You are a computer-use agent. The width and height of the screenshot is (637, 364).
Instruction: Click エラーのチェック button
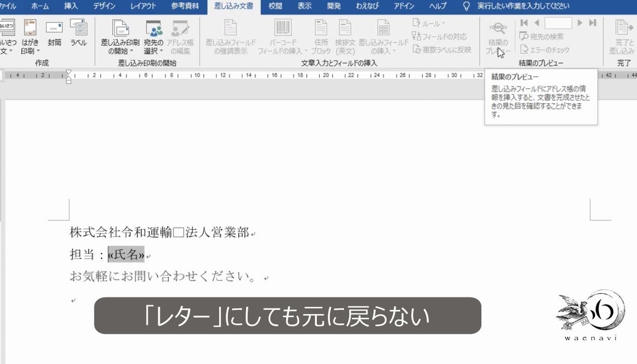click(545, 50)
